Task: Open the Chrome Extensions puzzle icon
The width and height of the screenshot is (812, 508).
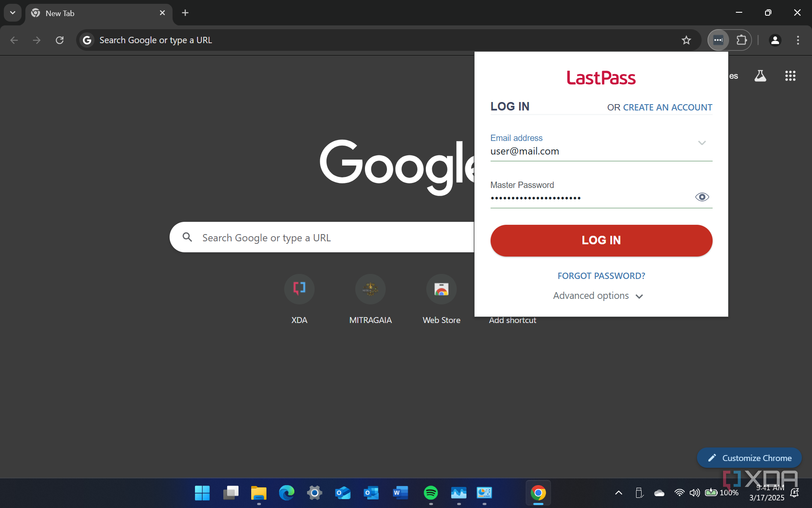Action: tap(741, 40)
